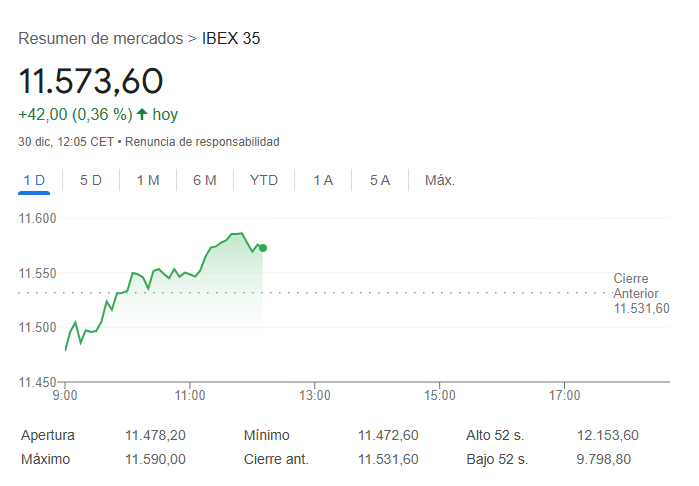Select the Máx. range tab
The width and height of the screenshot is (699, 486).
(440, 180)
